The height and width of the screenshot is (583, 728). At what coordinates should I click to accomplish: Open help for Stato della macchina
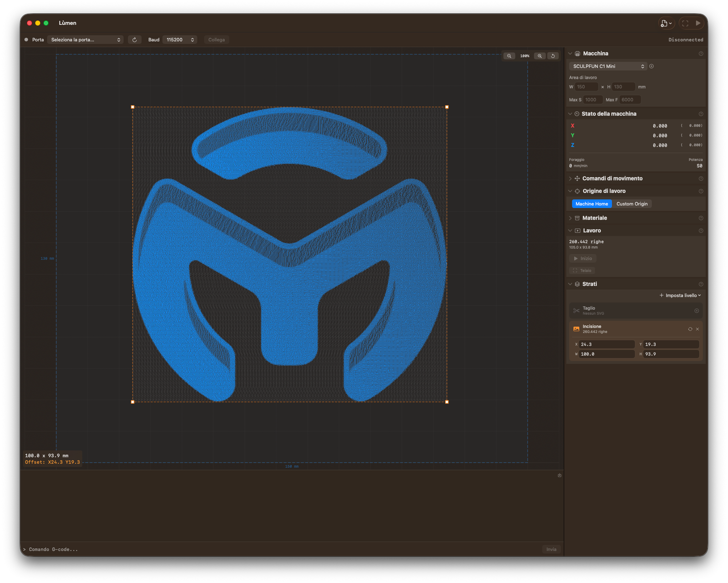click(x=701, y=114)
